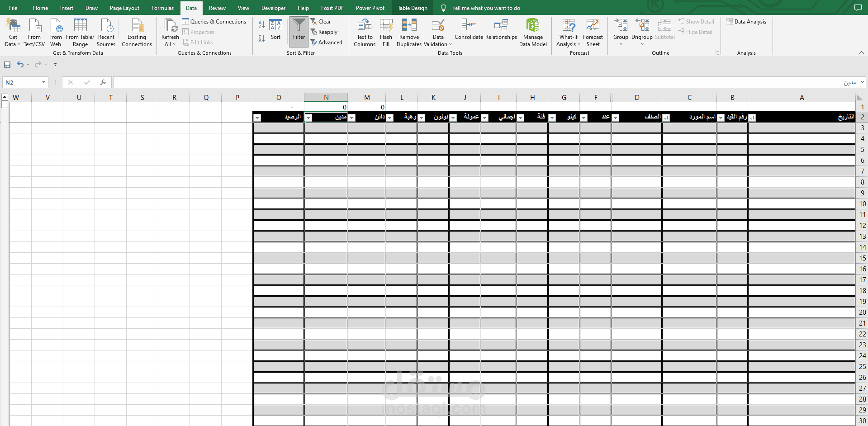Import data From Web

pos(56,33)
